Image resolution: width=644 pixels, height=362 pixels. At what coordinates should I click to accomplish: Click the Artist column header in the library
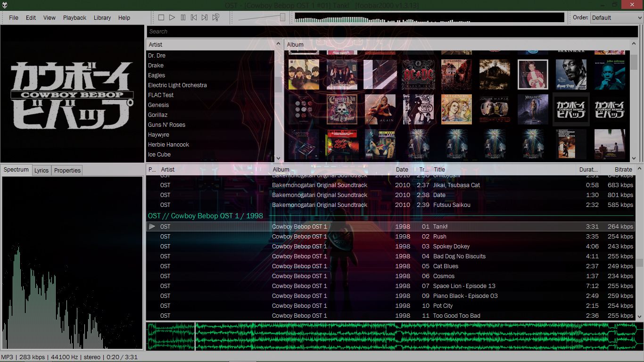tap(210, 44)
